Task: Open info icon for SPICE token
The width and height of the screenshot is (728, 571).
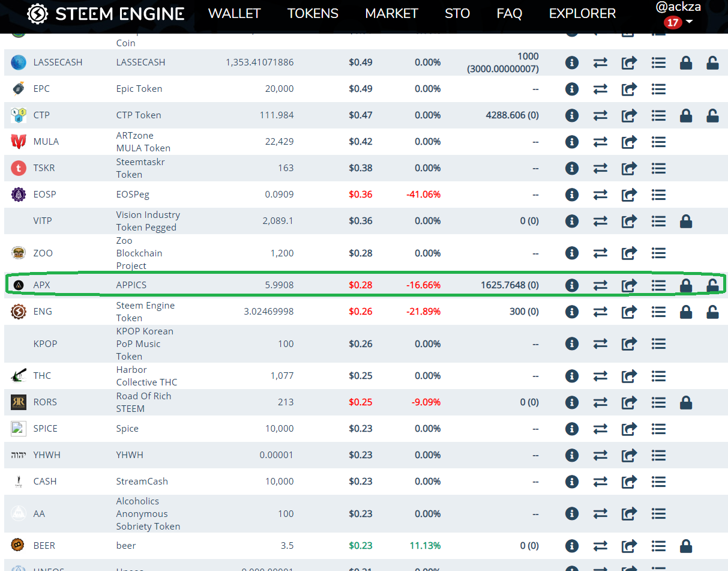Action: [572, 429]
